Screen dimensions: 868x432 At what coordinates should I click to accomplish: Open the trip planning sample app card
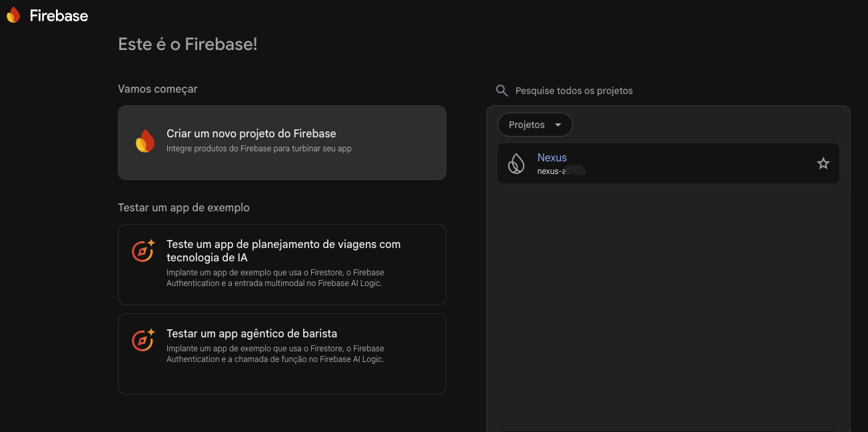[282, 265]
